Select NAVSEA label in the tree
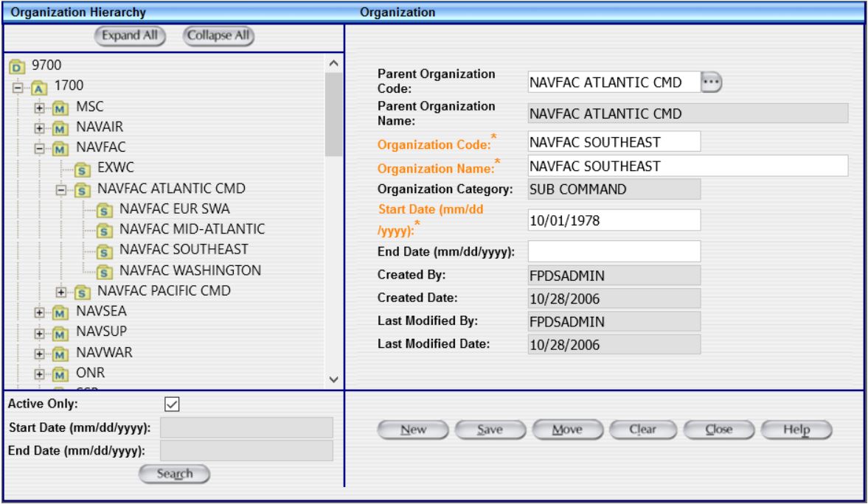 tap(101, 312)
